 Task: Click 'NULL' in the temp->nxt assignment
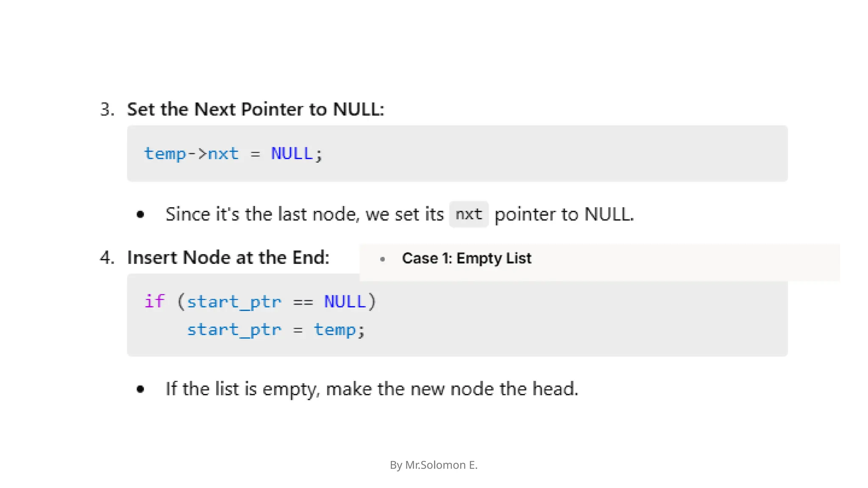[x=292, y=154]
